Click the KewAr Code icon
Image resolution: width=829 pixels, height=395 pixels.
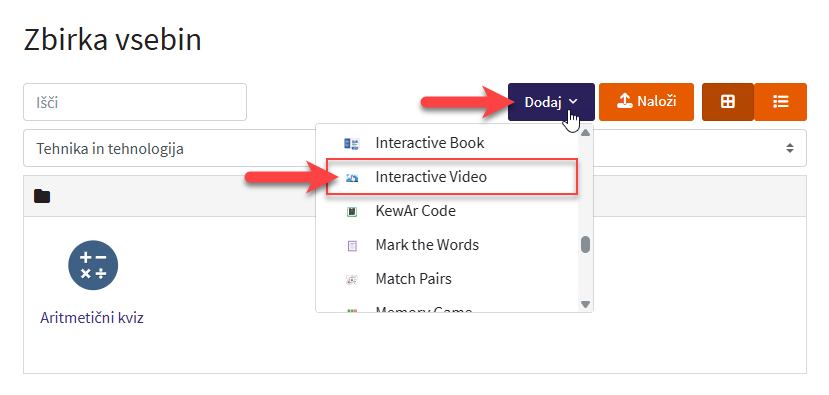352,212
